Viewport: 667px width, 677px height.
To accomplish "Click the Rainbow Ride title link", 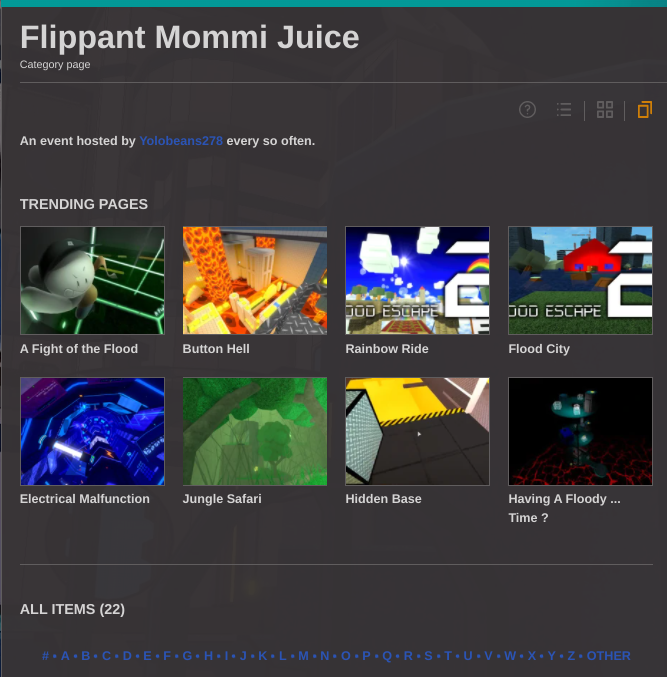I will coord(387,349).
